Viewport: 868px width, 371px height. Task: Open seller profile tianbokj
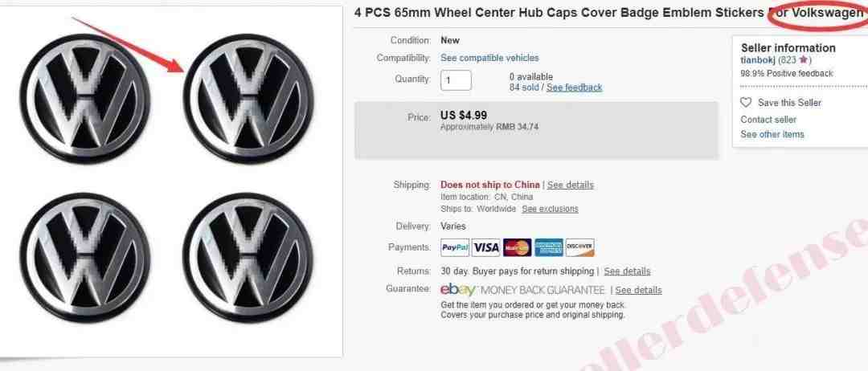pyautogui.click(x=758, y=59)
